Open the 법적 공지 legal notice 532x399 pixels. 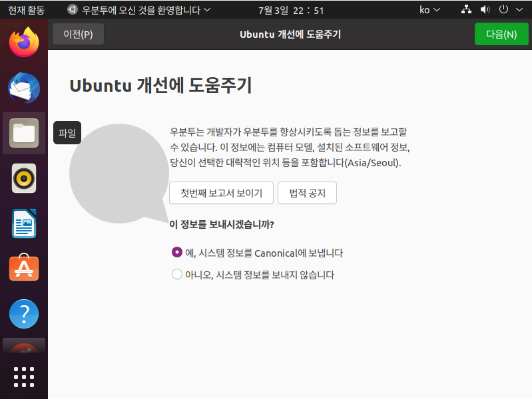307,193
